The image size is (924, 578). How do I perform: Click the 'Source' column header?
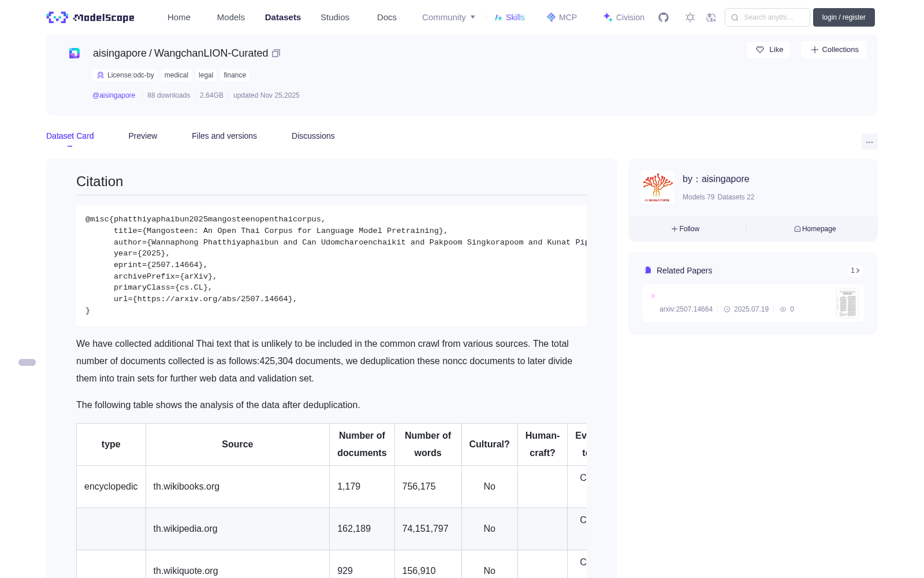[x=237, y=444]
